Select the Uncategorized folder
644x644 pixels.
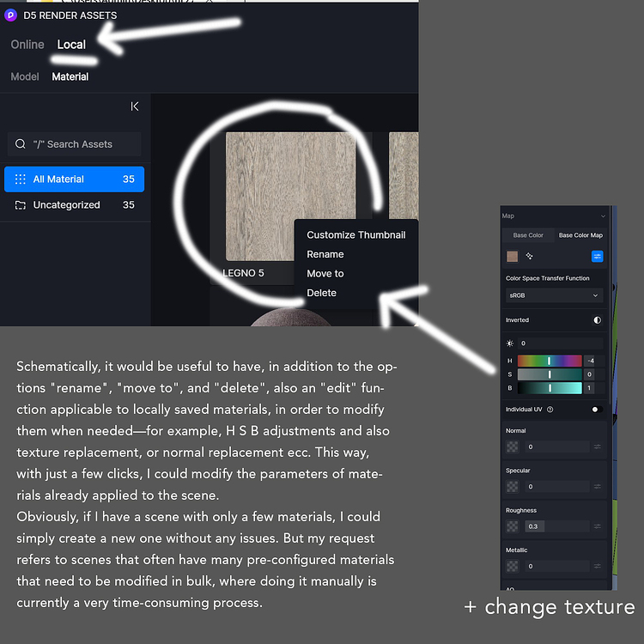tap(75, 205)
